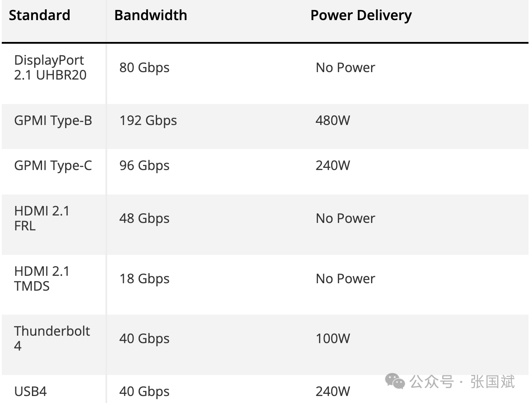The image size is (532, 403).
Task: Select the GPMI Type-B row label
Action: tap(53, 121)
